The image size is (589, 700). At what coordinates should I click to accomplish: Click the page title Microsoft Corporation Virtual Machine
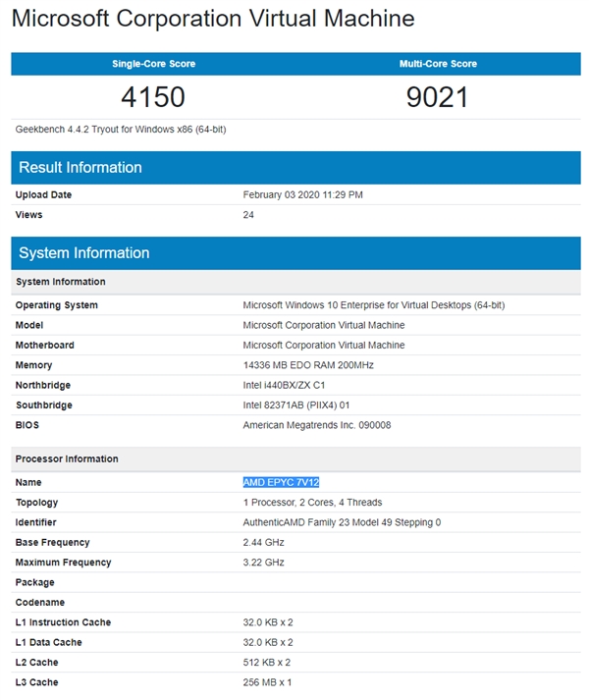[x=213, y=19]
